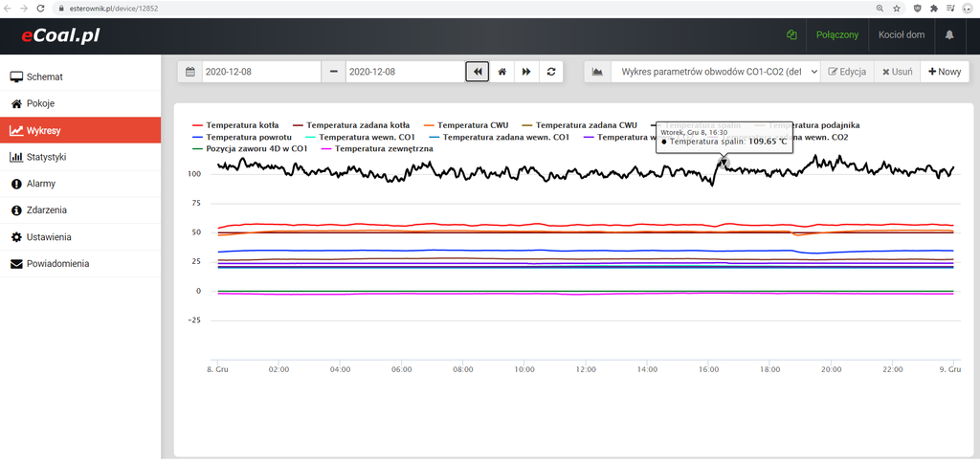The width and height of the screenshot is (980, 462).
Task: Click the home icon to reset date
Action: [x=501, y=72]
